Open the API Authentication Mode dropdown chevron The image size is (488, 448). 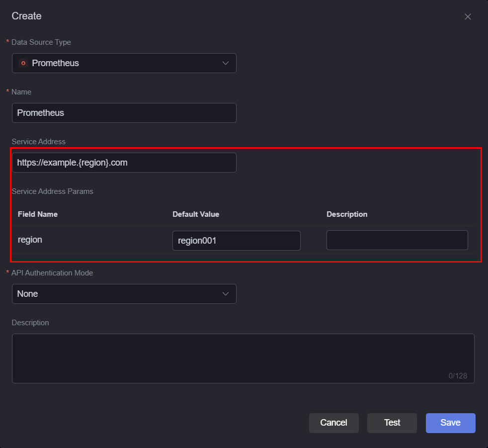click(x=226, y=294)
